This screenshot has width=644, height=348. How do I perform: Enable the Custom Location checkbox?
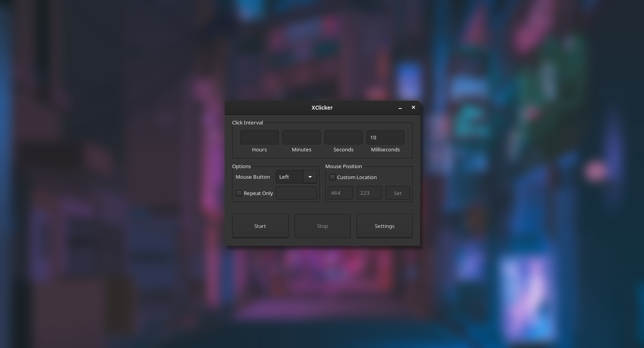tap(332, 177)
